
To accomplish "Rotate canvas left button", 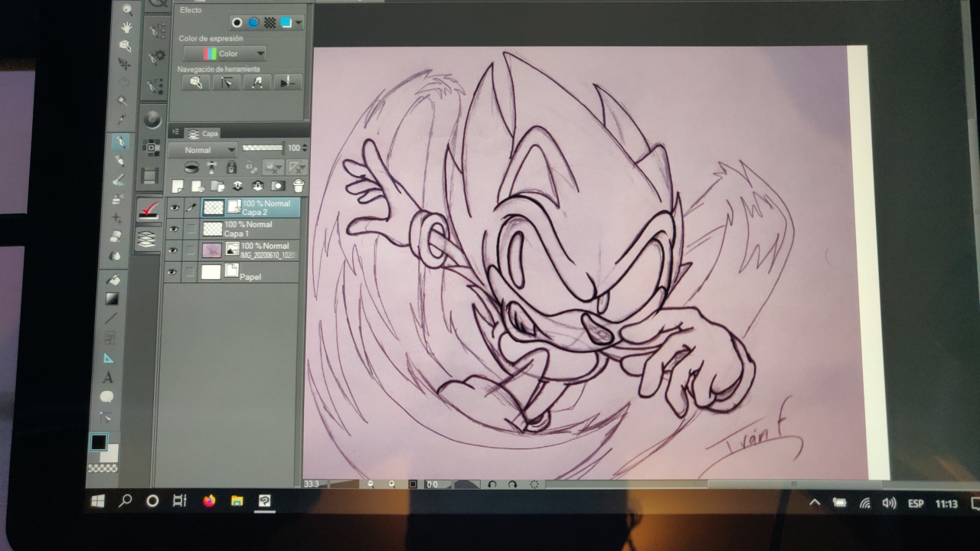I will pyautogui.click(x=491, y=484).
